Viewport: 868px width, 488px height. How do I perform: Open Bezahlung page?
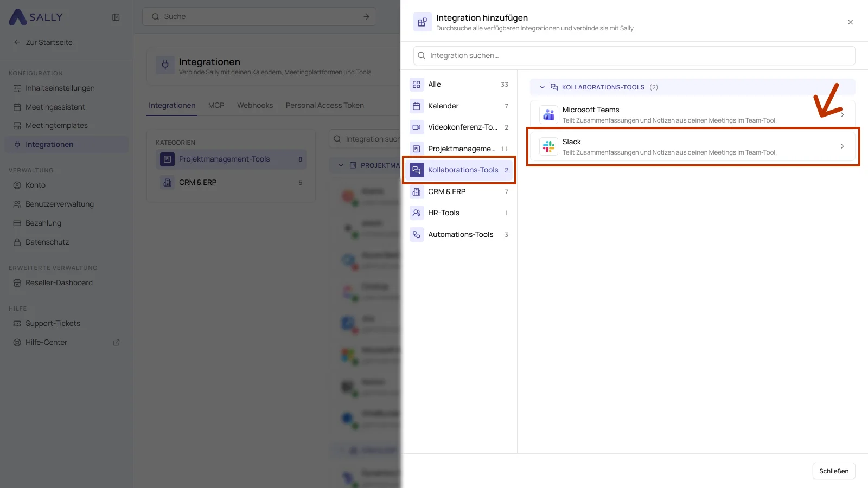click(66, 223)
